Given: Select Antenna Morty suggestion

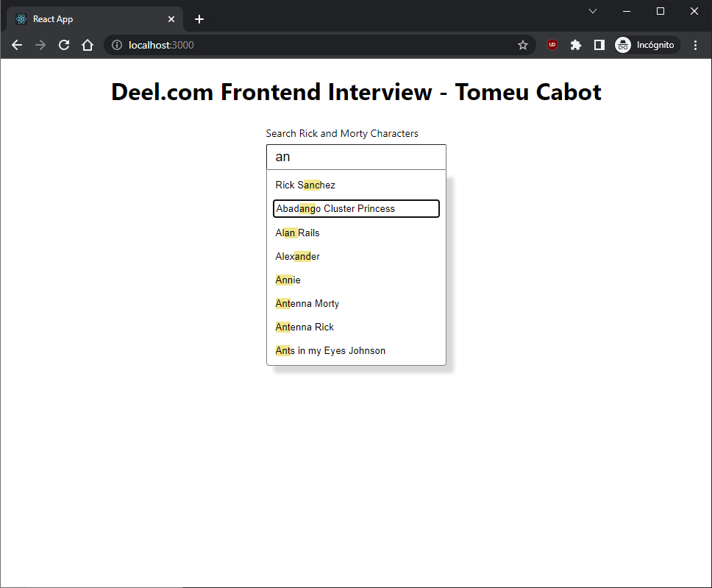Looking at the screenshot, I should click(x=356, y=303).
